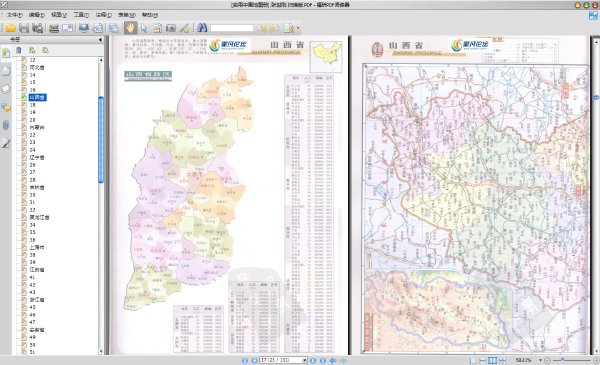The width and height of the screenshot is (600, 365).
Task: Select the Hand tool
Action: tap(131, 28)
